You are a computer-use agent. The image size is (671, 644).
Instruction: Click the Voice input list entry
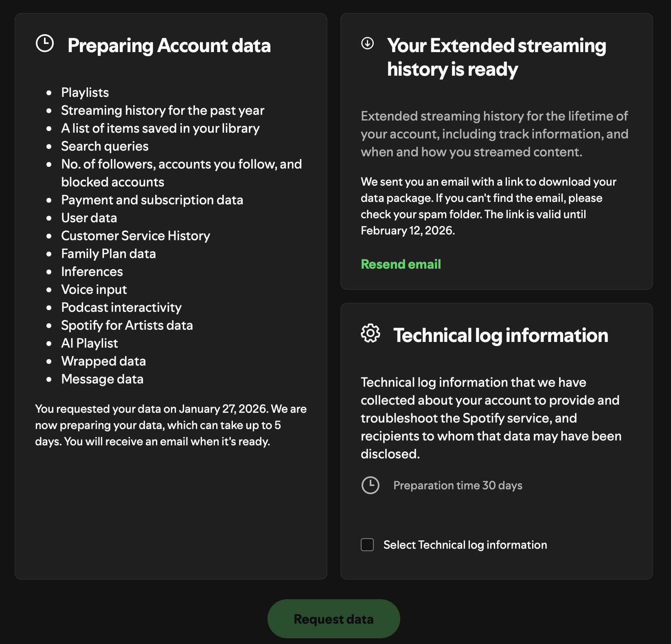click(x=94, y=289)
